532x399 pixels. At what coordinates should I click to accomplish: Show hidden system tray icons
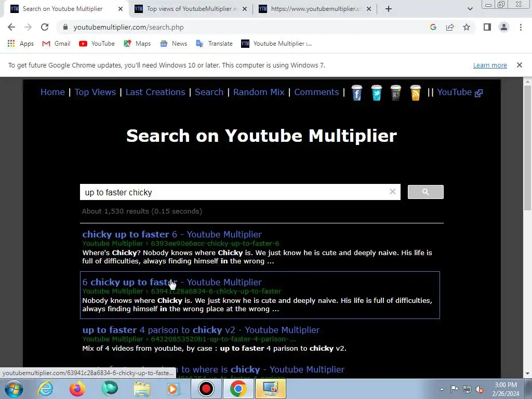[x=442, y=389]
